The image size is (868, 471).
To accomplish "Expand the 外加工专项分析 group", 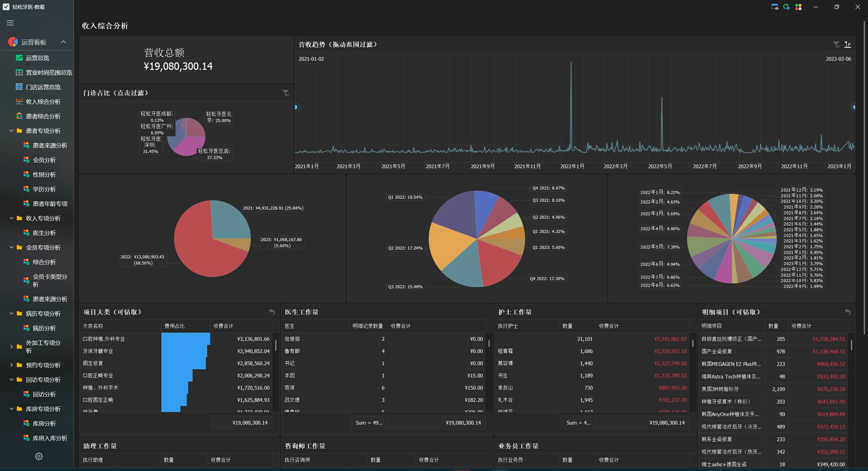I will pyautogui.click(x=12, y=347).
